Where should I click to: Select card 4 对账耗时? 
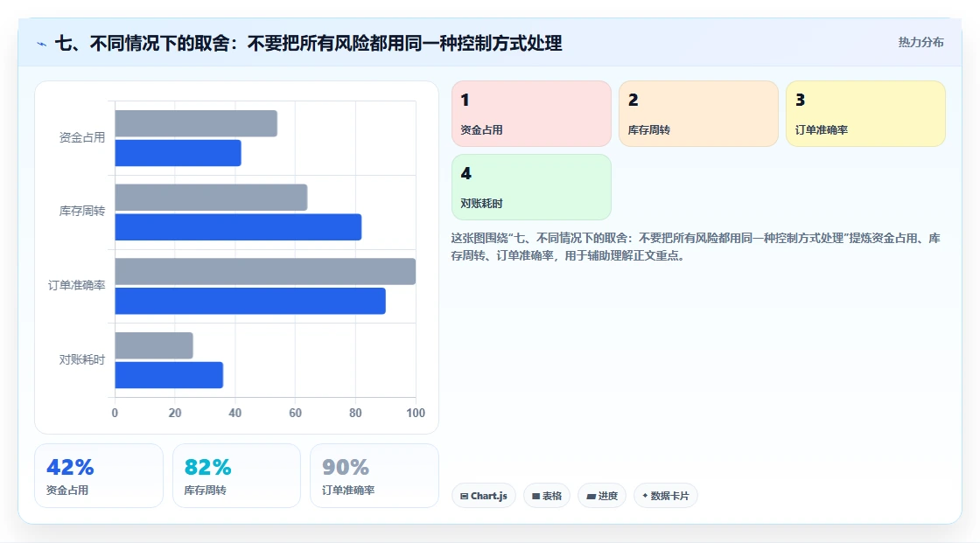[531, 187]
